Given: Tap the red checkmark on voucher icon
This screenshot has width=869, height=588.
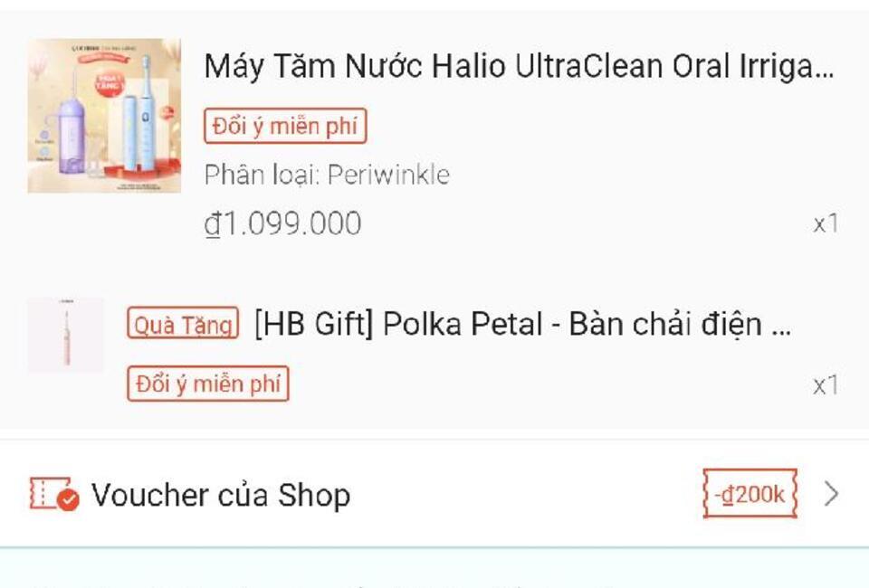Looking at the screenshot, I should (68, 500).
